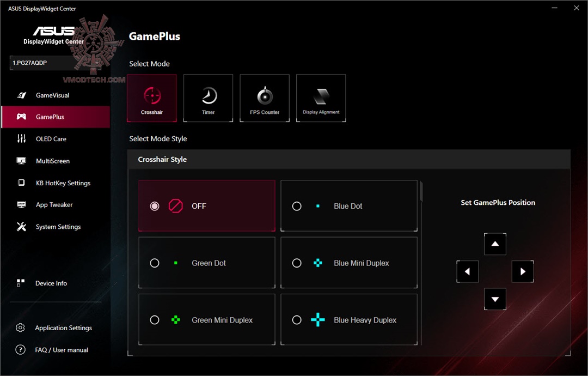The image size is (588, 376).
Task: Click the Green Dot crosshair preview icon
Action: (x=175, y=263)
